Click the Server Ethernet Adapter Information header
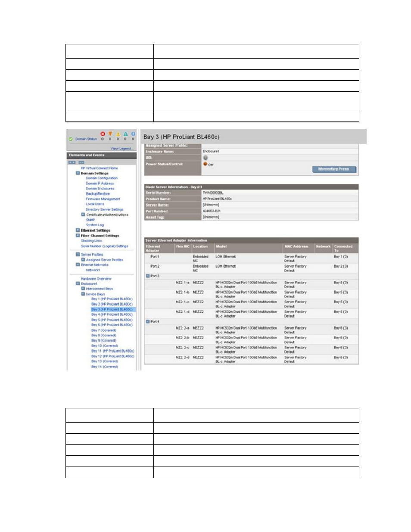The height and width of the screenshot is (532, 411). [x=252, y=240]
